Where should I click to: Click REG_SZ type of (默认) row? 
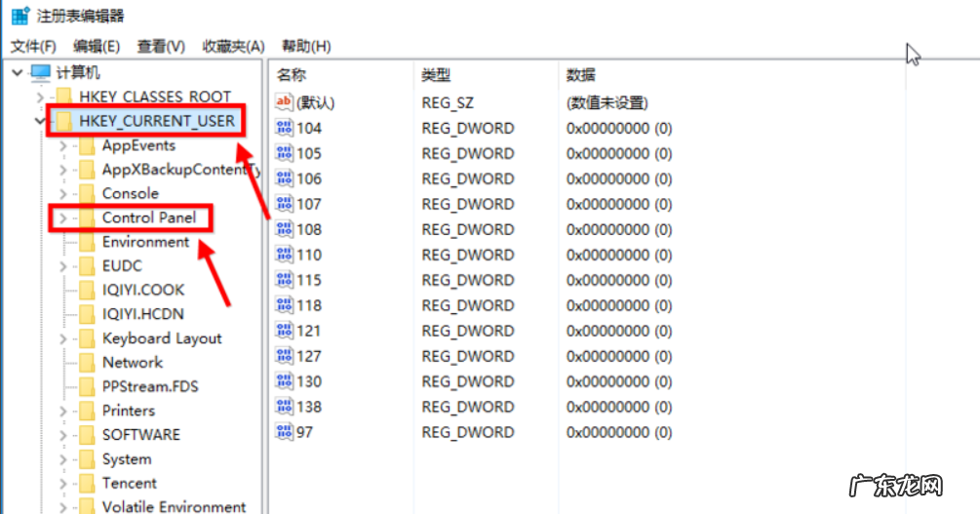448,102
